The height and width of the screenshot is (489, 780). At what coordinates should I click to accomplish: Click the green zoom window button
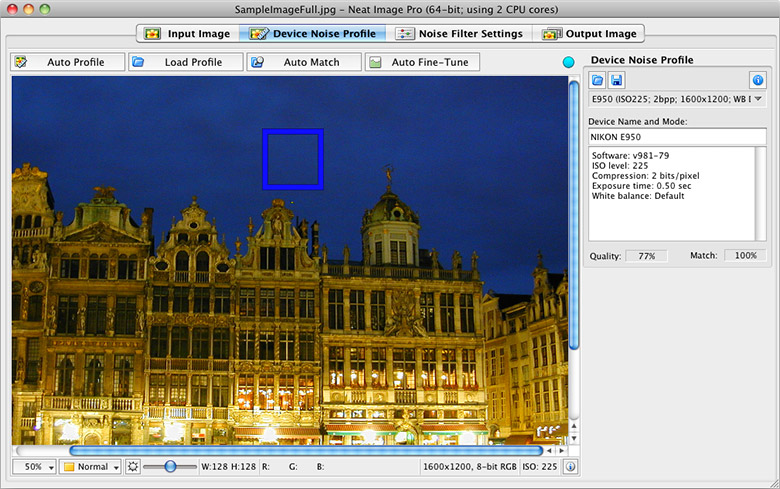[x=45, y=9]
